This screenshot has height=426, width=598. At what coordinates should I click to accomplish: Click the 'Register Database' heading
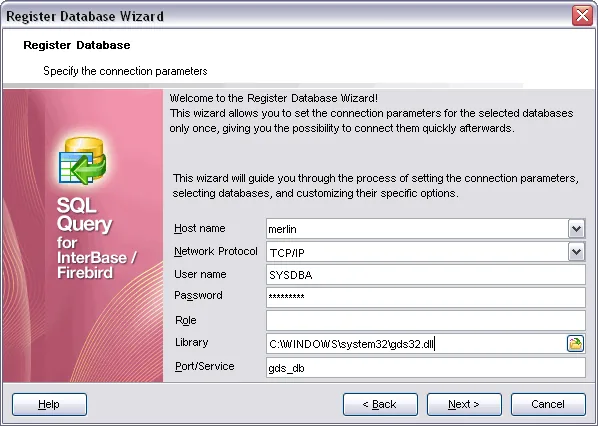77,45
